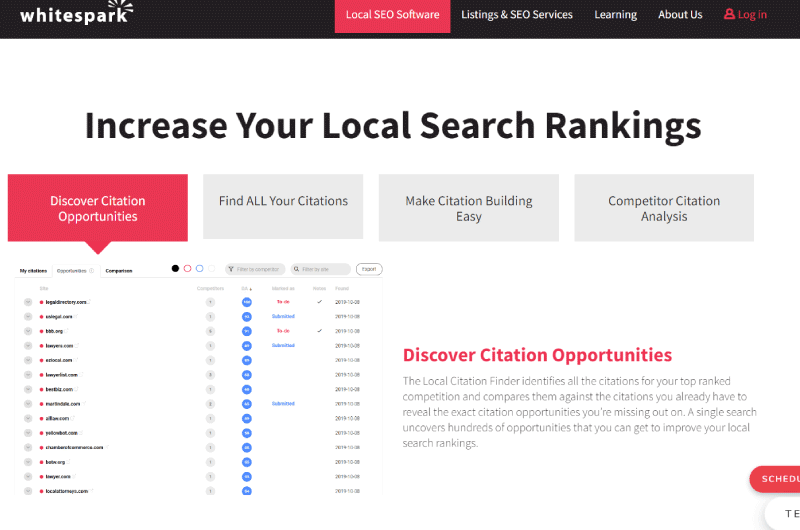Click the Submitted status for lawyers.com
Screen dimensions: 800x530
pyautogui.click(x=283, y=345)
